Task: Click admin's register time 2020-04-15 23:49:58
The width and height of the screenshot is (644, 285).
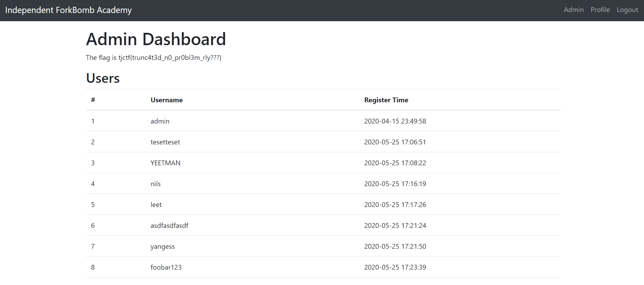Action: [x=395, y=121]
